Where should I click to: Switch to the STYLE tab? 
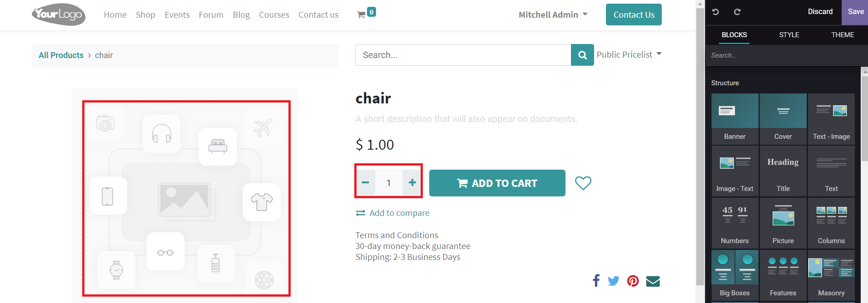(x=789, y=35)
